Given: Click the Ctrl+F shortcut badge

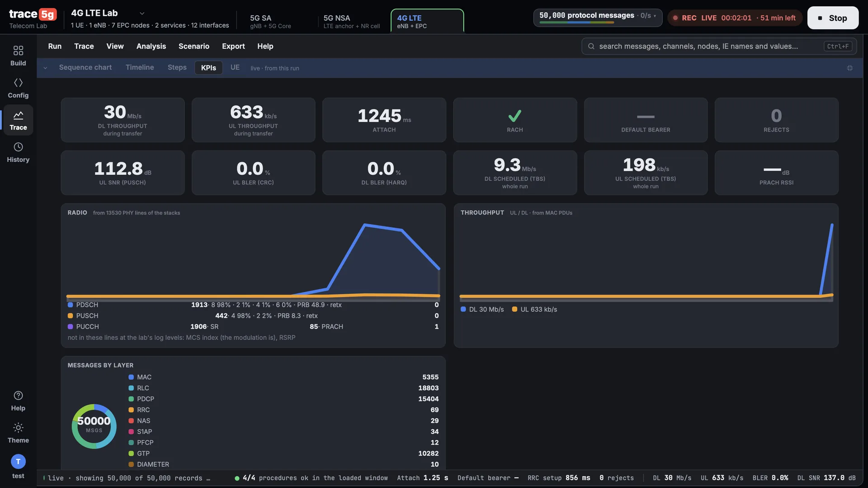Looking at the screenshot, I should point(838,46).
